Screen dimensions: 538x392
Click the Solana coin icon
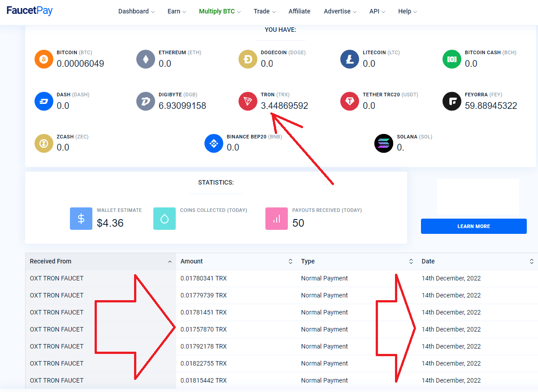point(384,143)
